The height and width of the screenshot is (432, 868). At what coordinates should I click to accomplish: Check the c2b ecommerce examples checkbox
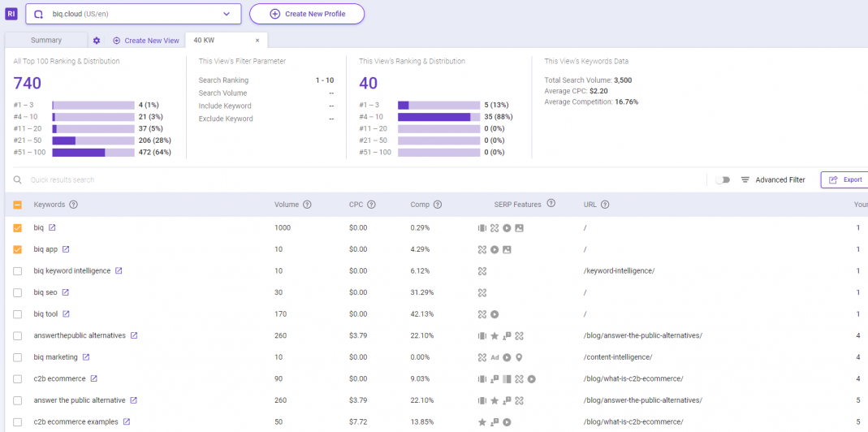18,422
